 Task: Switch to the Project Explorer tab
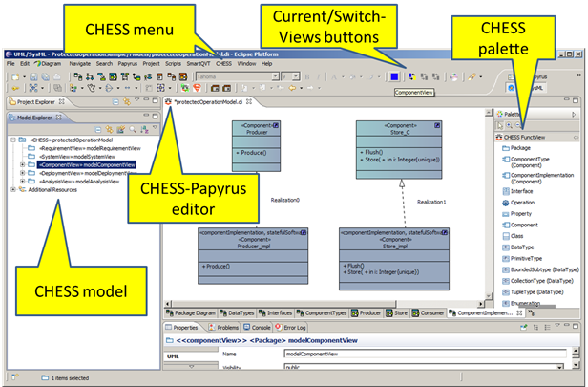(x=36, y=101)
